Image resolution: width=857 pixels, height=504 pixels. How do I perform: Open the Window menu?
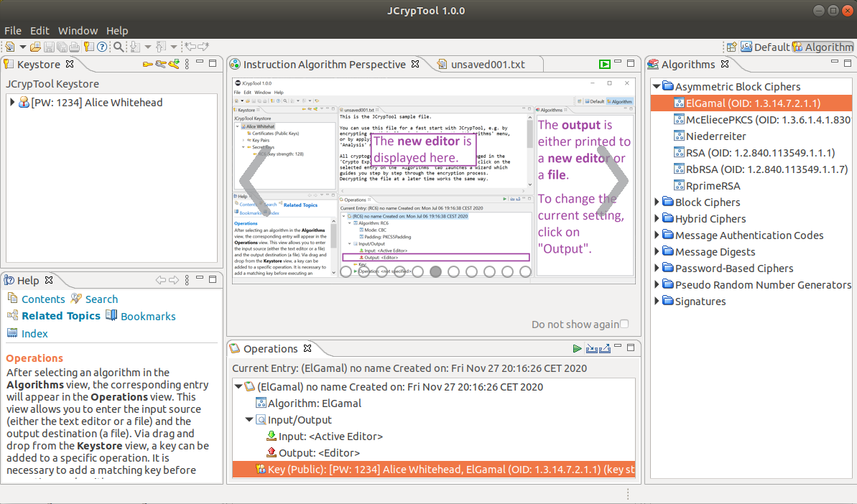pyautogui.click(x=78, y=31)
